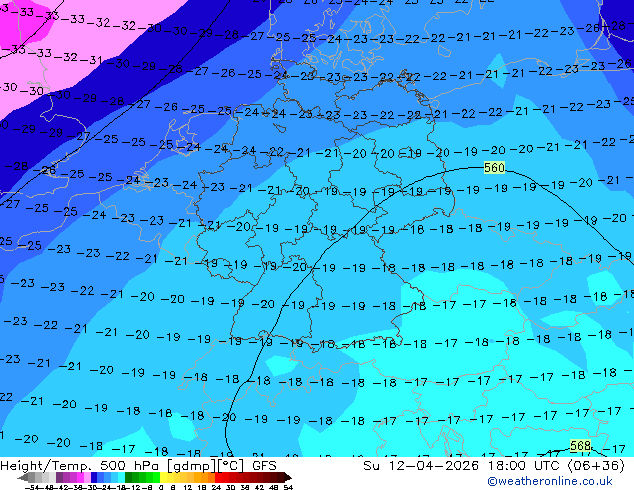This screenshot has height=490, width=634.
Task: Open the weatheronline.co.uk link
Action: (550, 481)
